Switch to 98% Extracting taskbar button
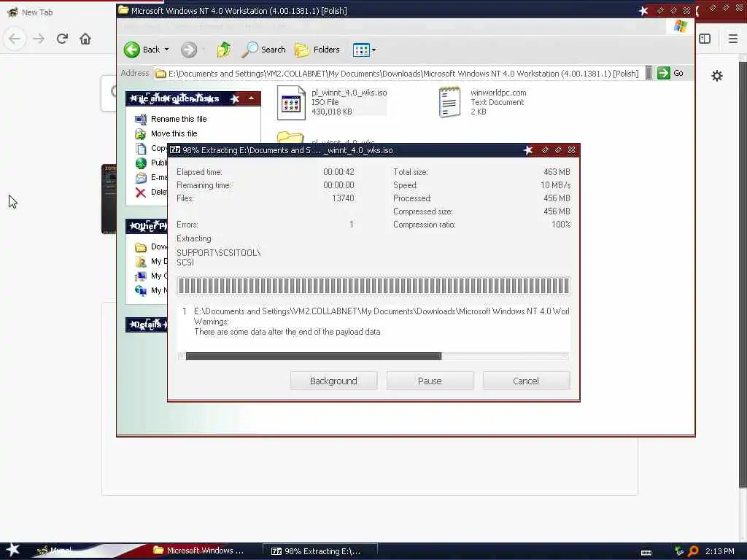Screen dimensions: 747x560 pos(320,551)
